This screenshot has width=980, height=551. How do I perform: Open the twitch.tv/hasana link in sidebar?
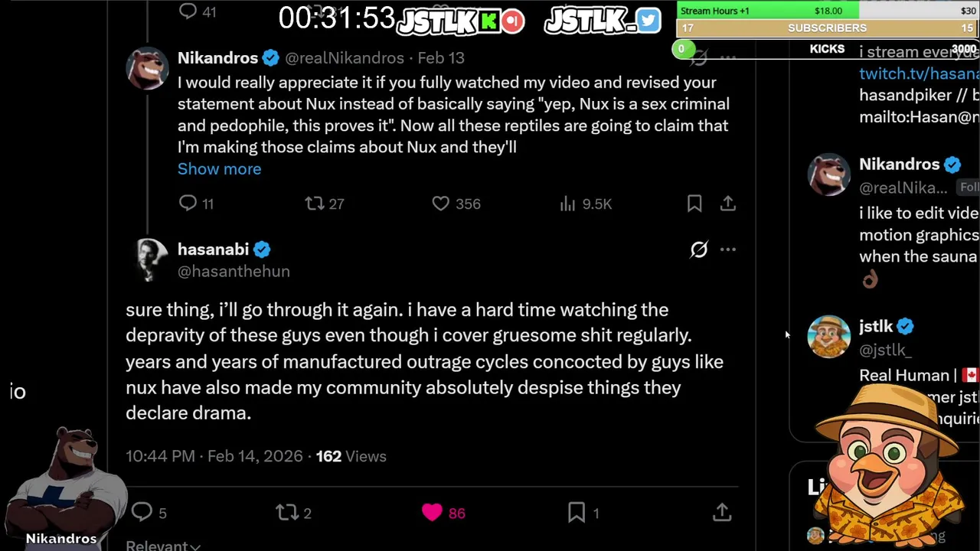pyautogui.click(x=919, y=73)
